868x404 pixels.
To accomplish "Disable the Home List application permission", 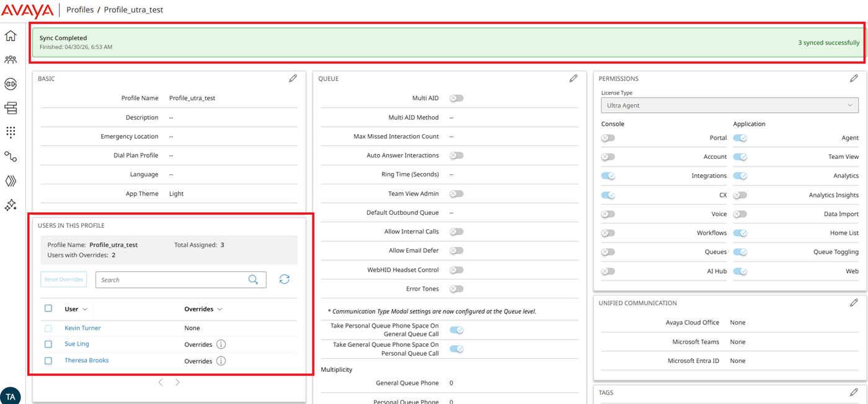I will coord(740,233).
